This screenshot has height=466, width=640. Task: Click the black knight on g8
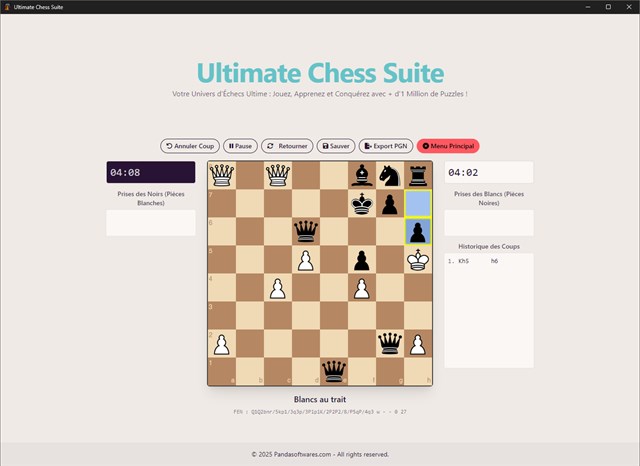(390, 175)
